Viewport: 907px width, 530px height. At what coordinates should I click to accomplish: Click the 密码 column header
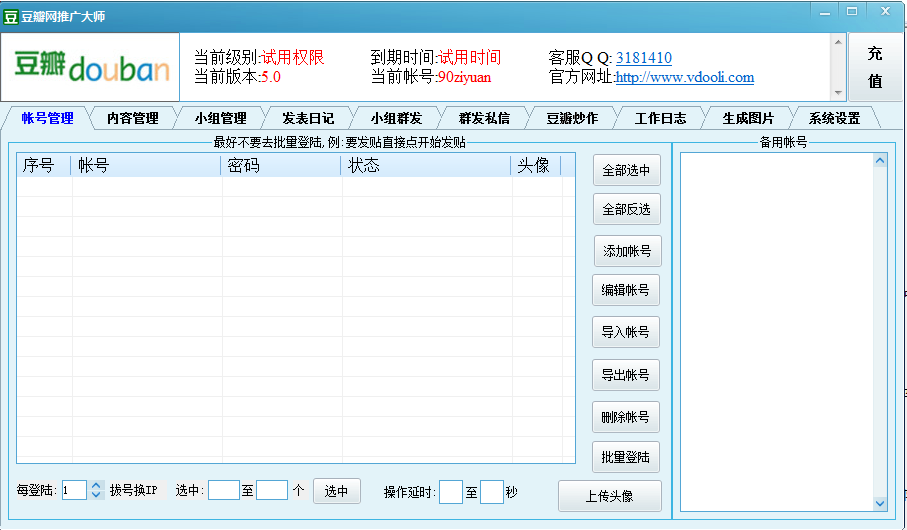(281, 165)
